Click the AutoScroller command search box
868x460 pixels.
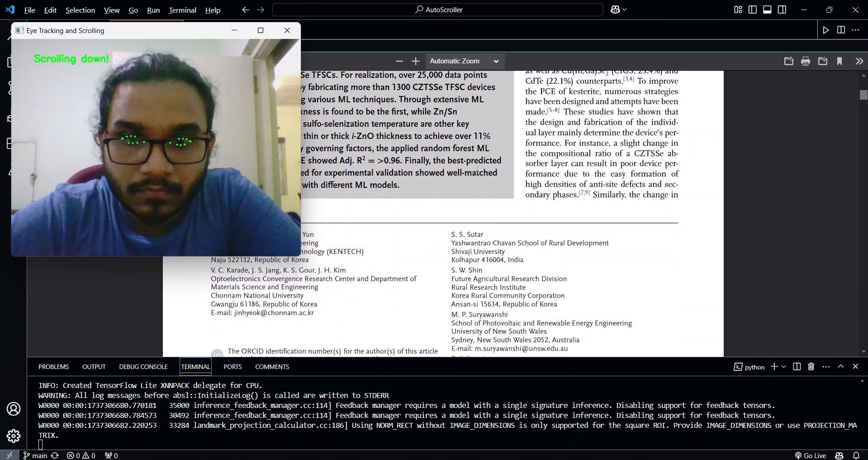(438, 10)
